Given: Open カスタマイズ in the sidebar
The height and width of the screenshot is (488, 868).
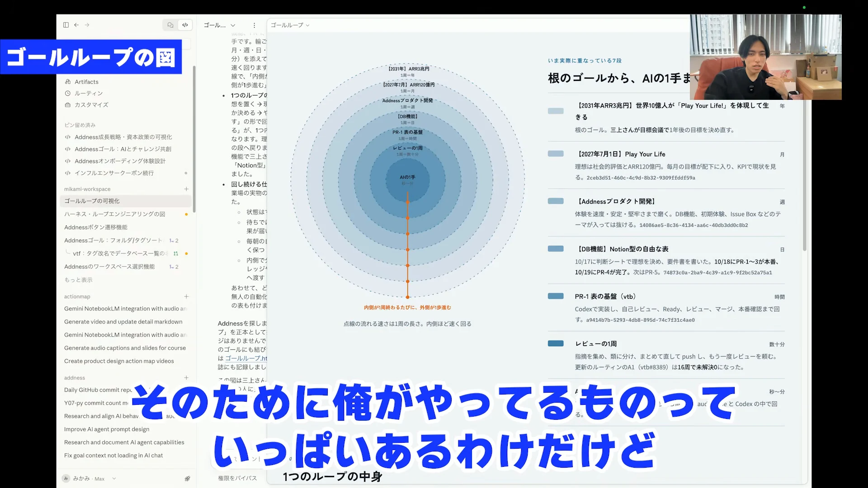Looking at the screenshot, I should pyautogui.click(x=91, y=105).
